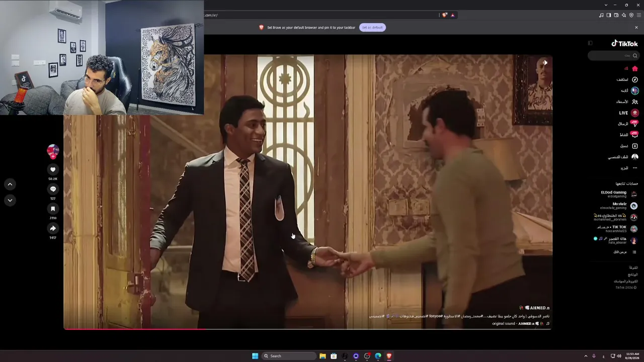Toggle the Brave sidebar panel

tap(609, 15)
